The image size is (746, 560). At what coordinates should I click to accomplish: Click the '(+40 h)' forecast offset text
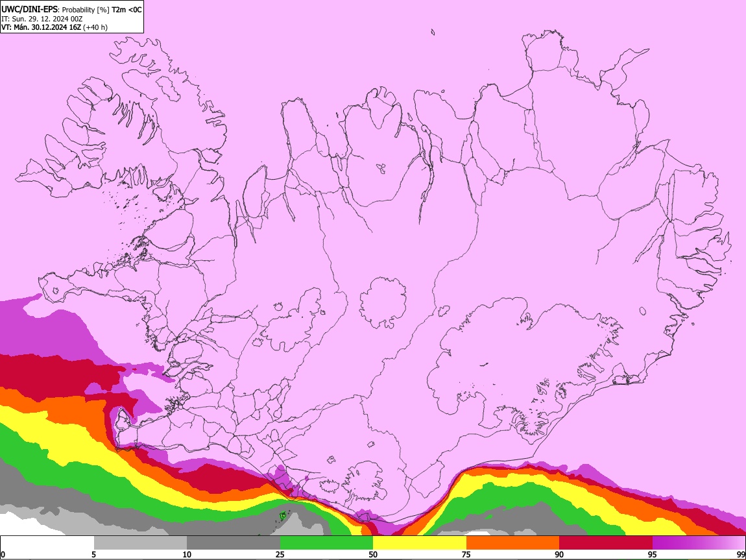[x=95, y=27]
